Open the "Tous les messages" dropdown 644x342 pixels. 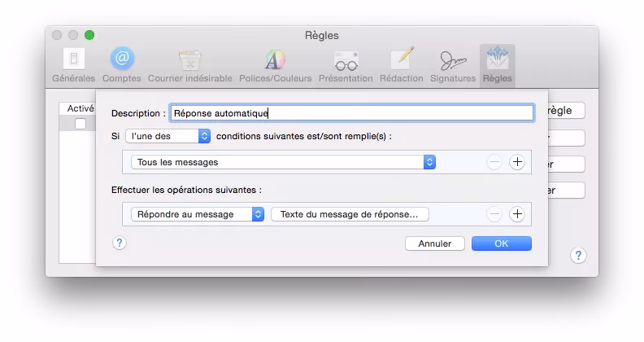[283, 162]
